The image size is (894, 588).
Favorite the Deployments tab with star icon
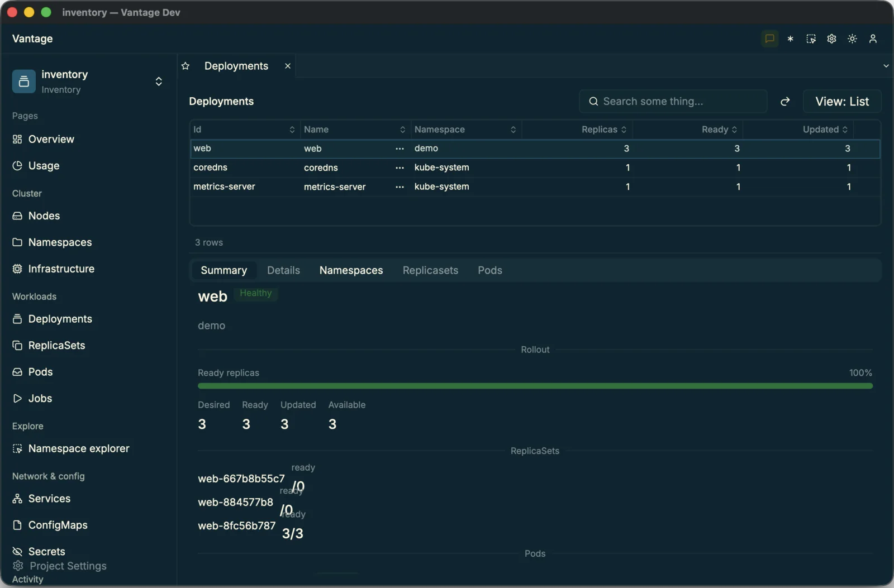point(186,66)
